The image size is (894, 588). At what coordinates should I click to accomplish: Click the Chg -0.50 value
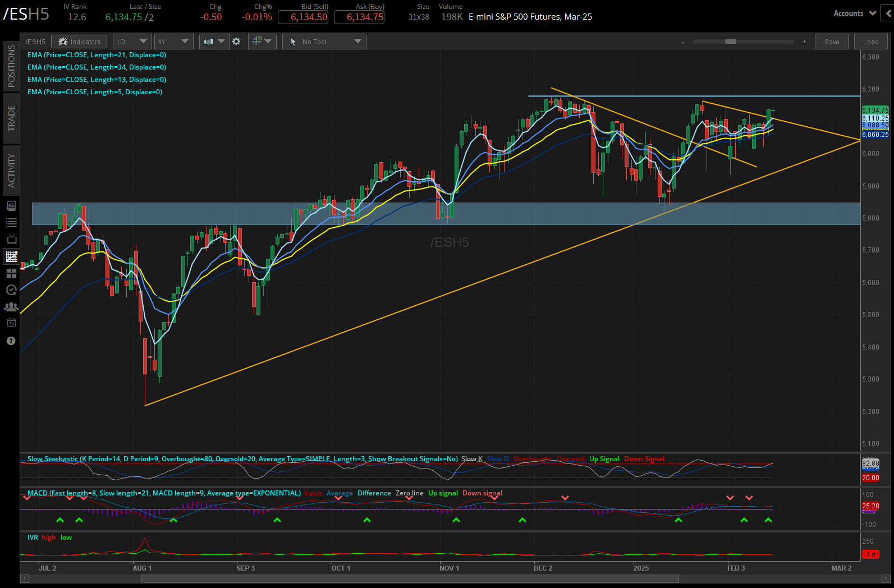[x=212, y=17]
